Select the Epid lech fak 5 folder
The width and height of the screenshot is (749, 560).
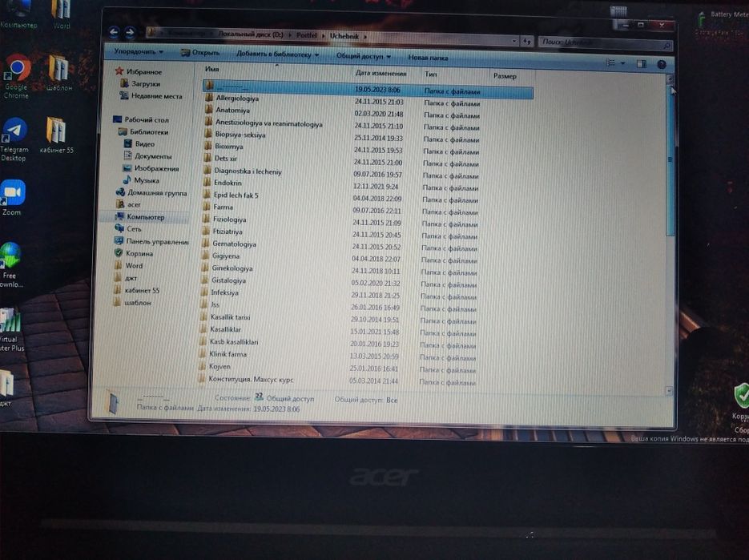coord(236,195)
